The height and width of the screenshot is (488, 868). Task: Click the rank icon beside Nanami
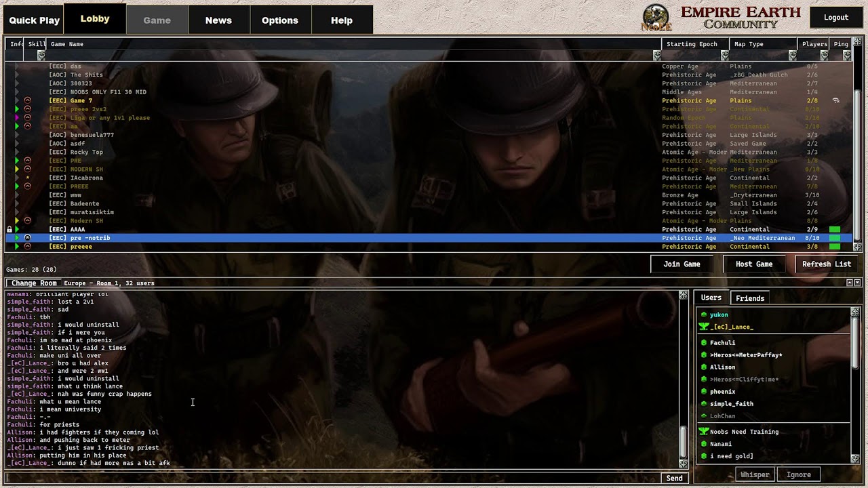(704, 444)
